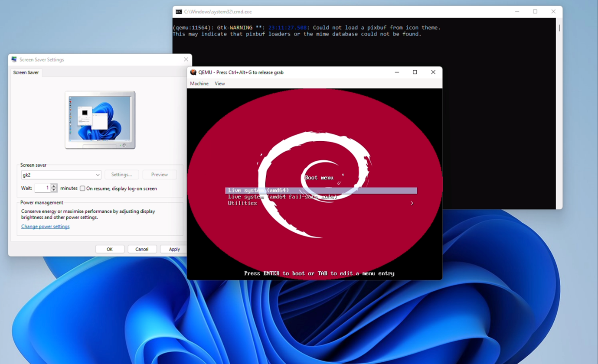The width and height of the screenshot is (598, 364).
Task: Click the Screen Saver Settings title icon
Action: click(x=14, y=59)
